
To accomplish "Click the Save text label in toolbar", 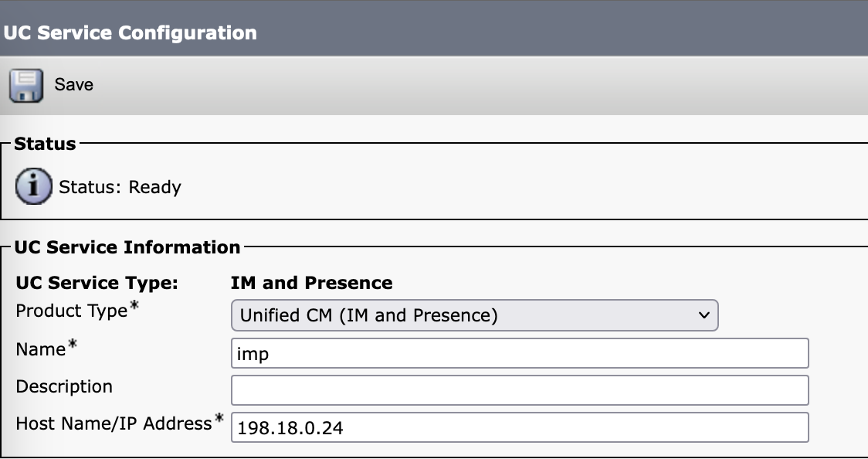I will point(73,84).
